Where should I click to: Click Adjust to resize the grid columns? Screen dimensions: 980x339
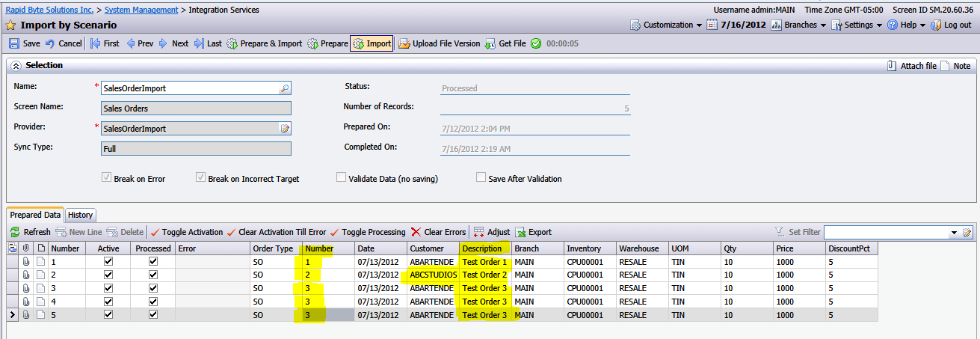492,232
